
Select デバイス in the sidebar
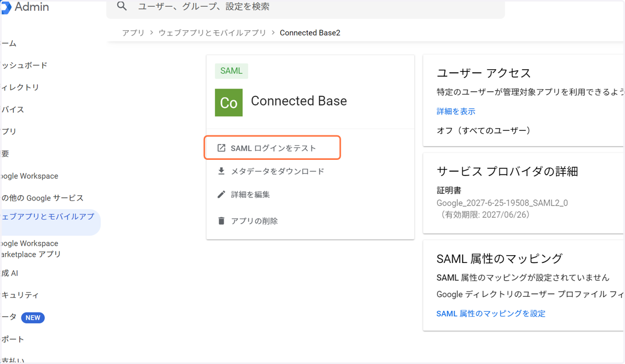[x=12, y=110]
